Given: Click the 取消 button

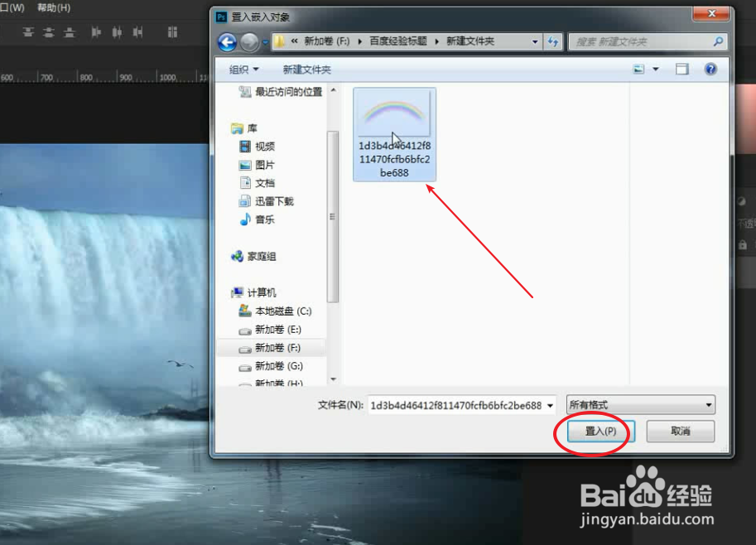Looking at the screenshot, I should click(681, 432).
